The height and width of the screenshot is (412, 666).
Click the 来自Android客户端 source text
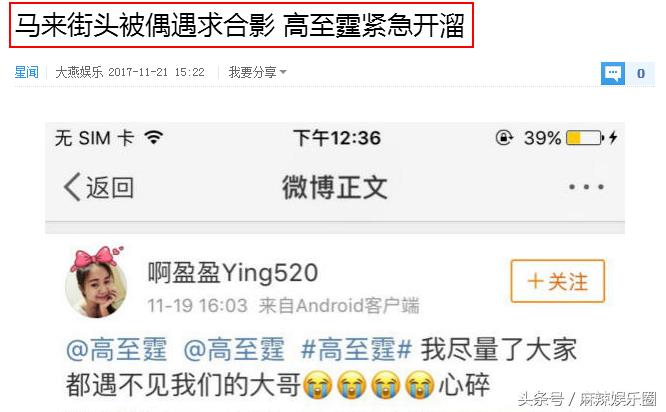click(x=339, y=305)
